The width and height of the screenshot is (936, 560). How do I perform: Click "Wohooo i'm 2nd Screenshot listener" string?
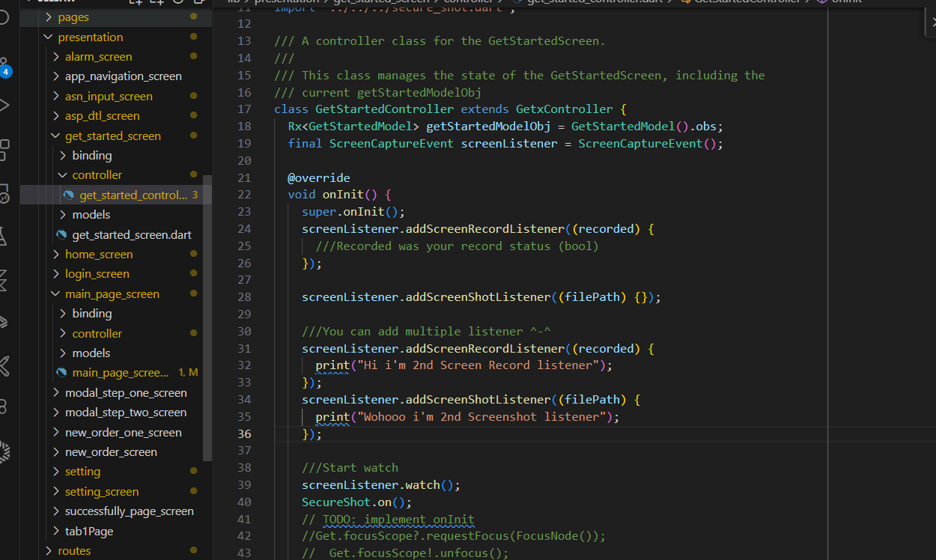tap(481, 416)
